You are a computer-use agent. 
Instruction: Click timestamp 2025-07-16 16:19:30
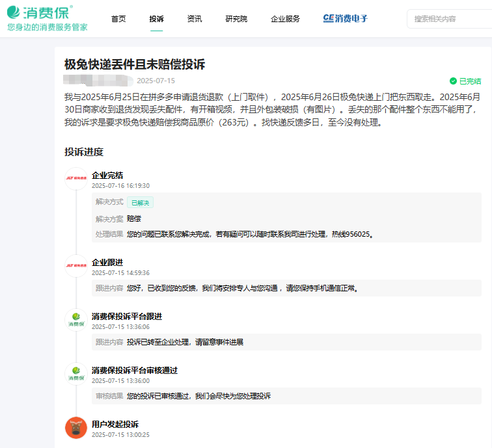point(121,185)
